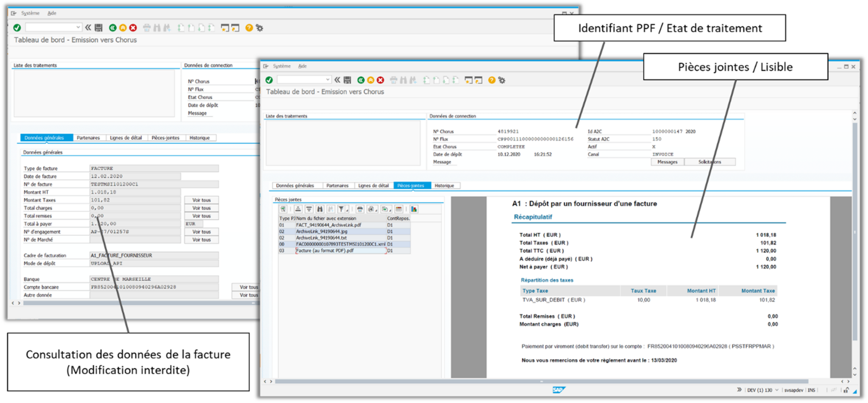The height and width of the screenshot is (403, 868).
Task: Click the Voir tous button beside Montant Taxes
Action: [x=201, y=200]
